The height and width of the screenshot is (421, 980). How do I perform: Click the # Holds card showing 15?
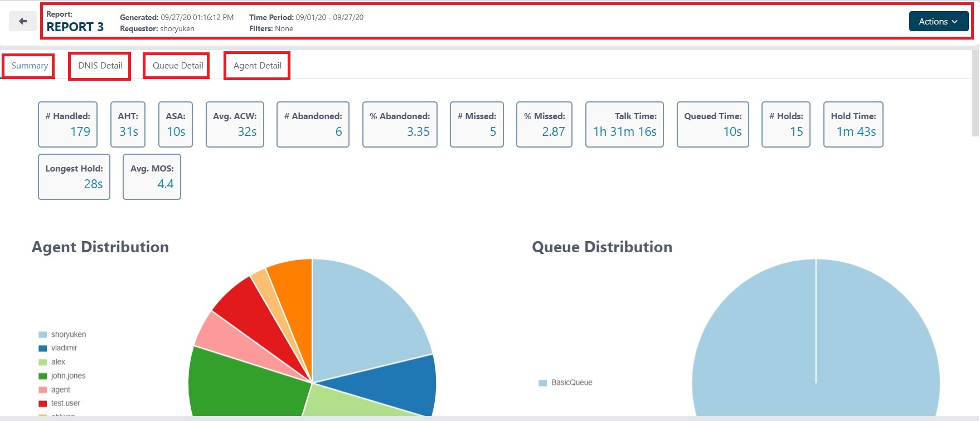pos(786,124)
